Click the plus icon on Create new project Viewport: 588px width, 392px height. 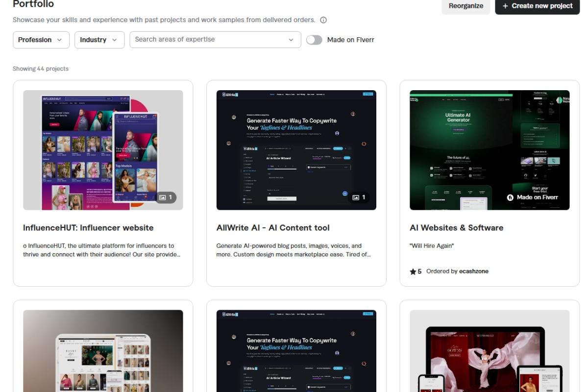coord(504,5)
